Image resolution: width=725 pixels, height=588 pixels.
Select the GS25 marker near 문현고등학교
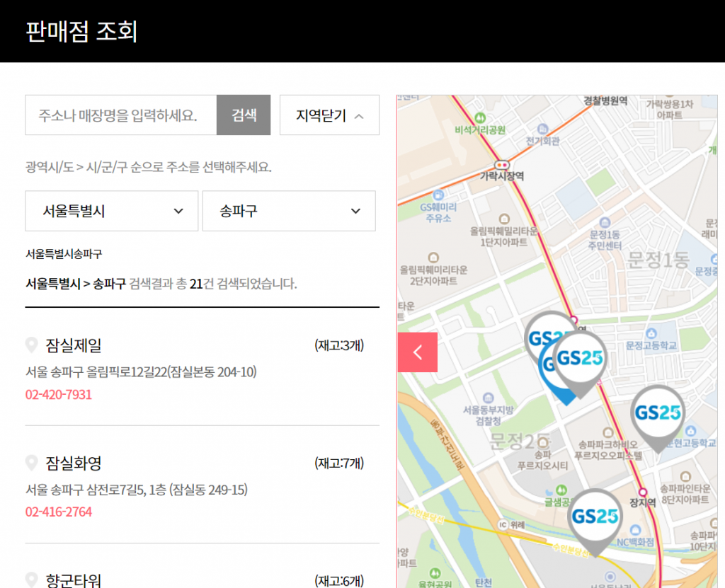pyautogui.click(x=657, y=413)
